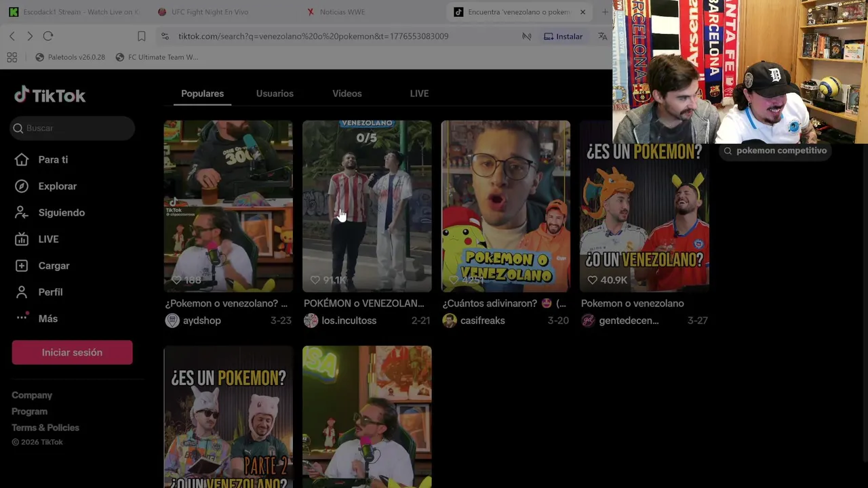Open site settings icon in address bar

165,36
